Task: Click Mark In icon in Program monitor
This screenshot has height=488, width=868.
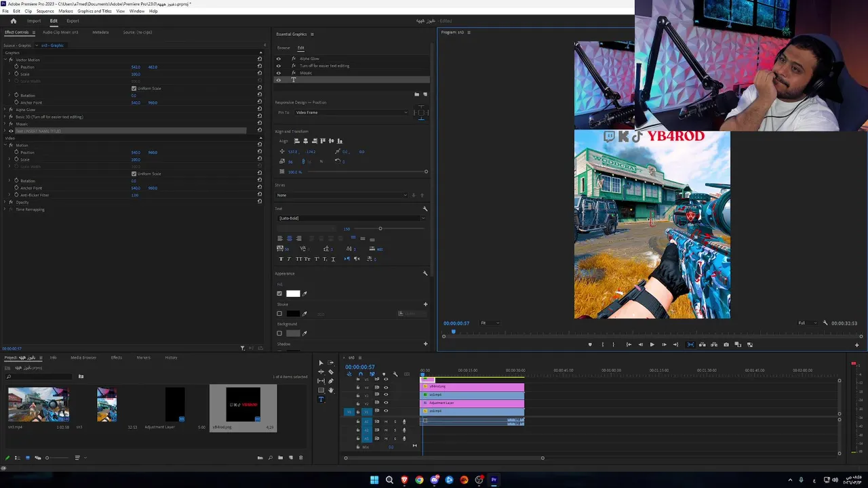Action: click(x=602, y=344)
